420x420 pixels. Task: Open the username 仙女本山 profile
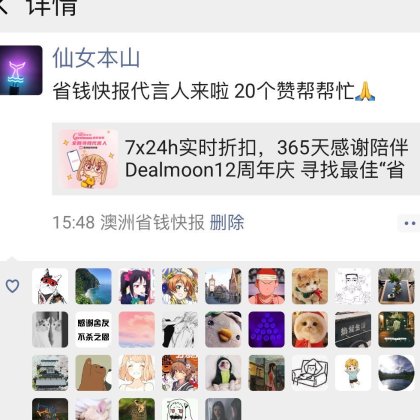[96, 58]
